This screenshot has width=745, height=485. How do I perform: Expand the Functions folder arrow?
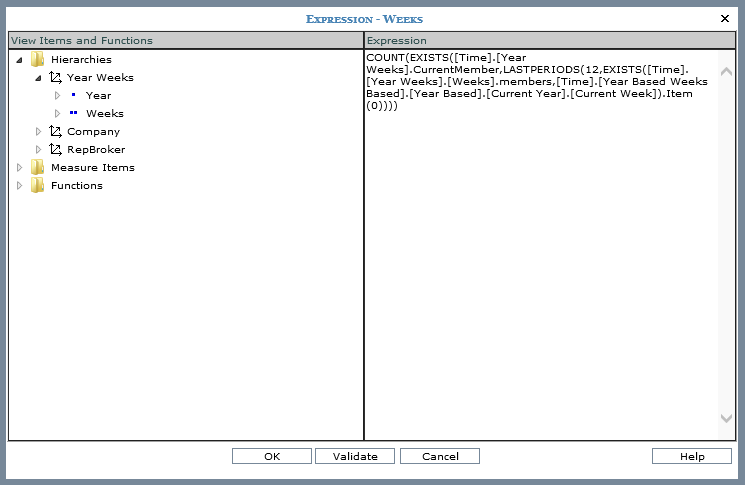pyautogui.click(x=20, y=186)
